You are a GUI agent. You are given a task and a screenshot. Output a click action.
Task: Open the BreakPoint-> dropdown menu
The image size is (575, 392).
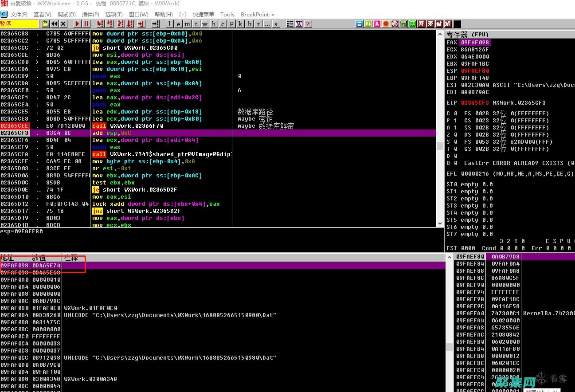pyautogui.click(x=257, y=15)
